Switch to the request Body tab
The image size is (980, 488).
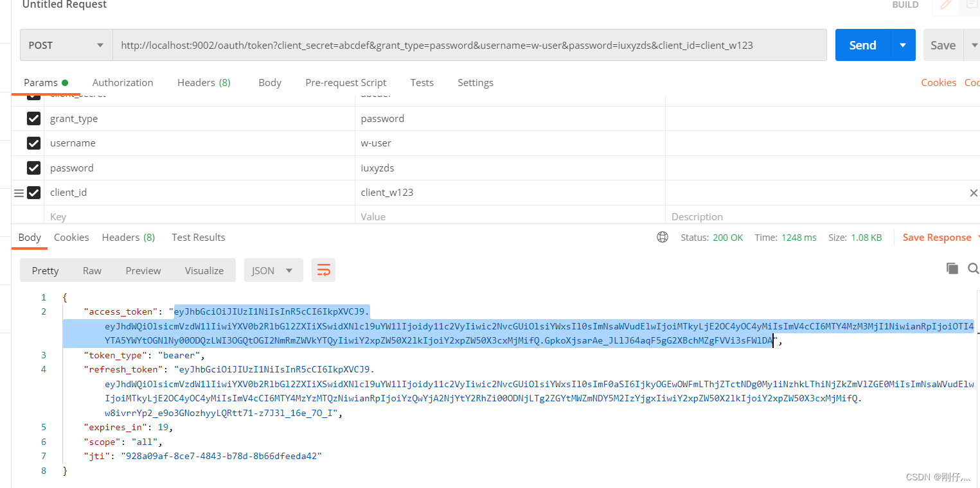point(270,82)
